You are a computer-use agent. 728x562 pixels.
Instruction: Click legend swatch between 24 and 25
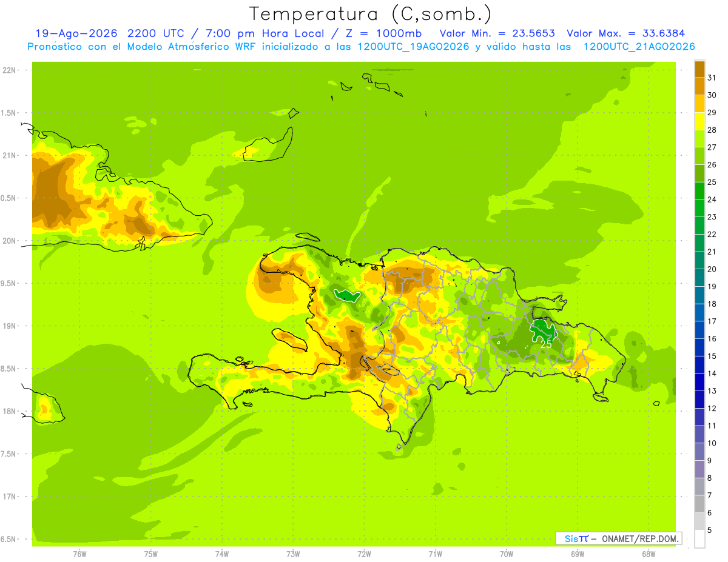click(699, 191)
